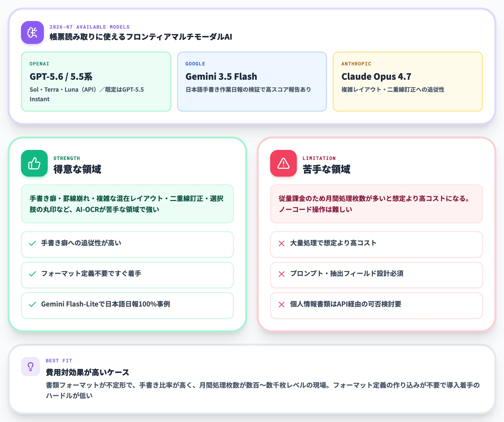Click the text 手書き癖への追従性が高い

point(81,243)
